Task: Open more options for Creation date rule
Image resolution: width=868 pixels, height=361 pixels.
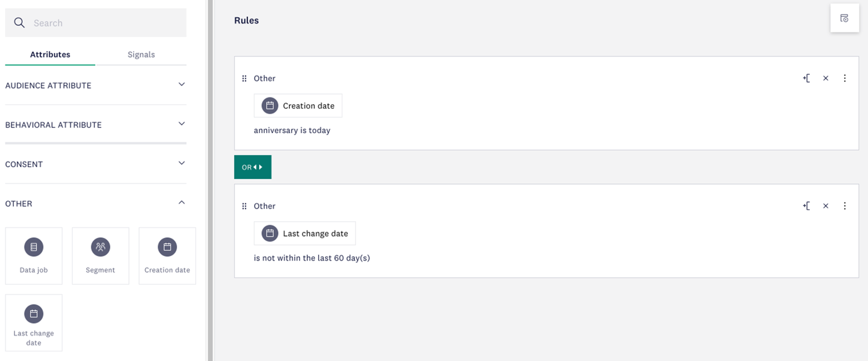Action: [845, 79]
